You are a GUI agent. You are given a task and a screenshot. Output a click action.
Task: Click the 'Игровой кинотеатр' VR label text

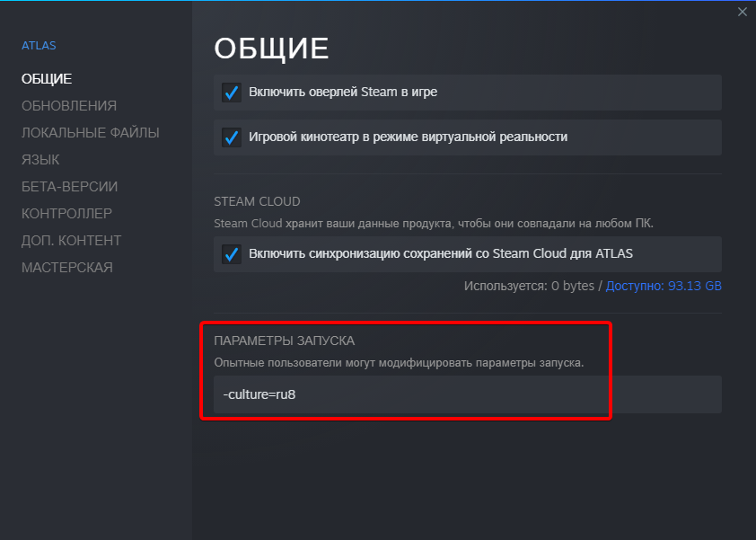(x=408, y=137)
